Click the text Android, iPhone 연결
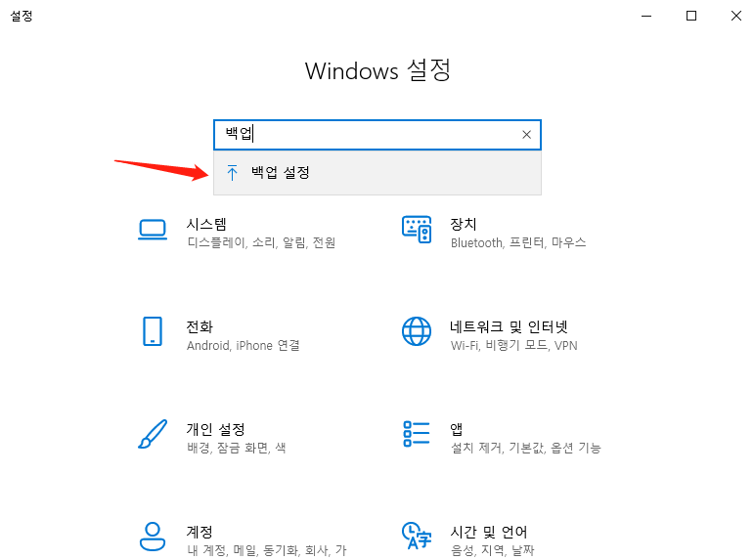754x560 pixels. (x=244, y=345)
